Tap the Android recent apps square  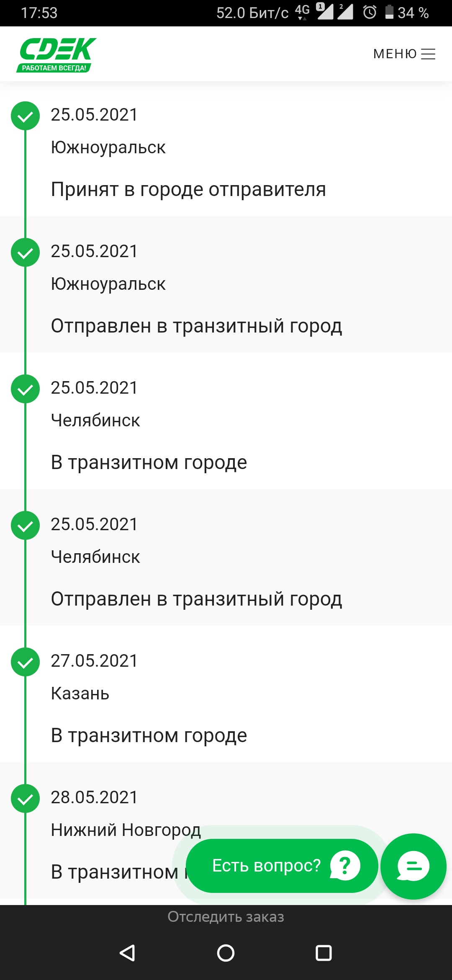324,953
